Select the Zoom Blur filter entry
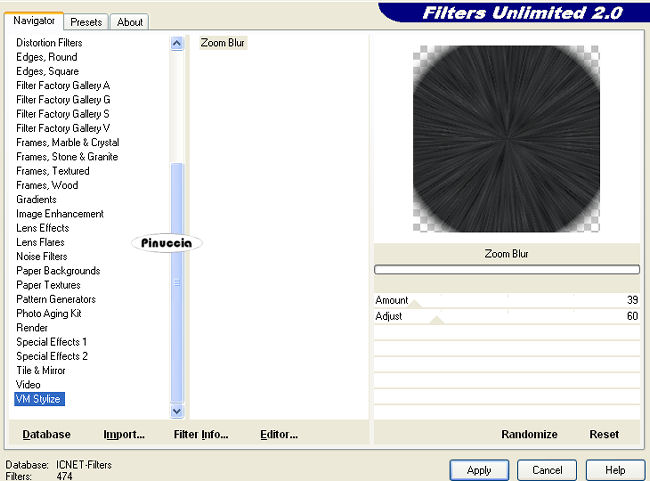Viewport: 650px width, 481px height. [x=223, y=43]
